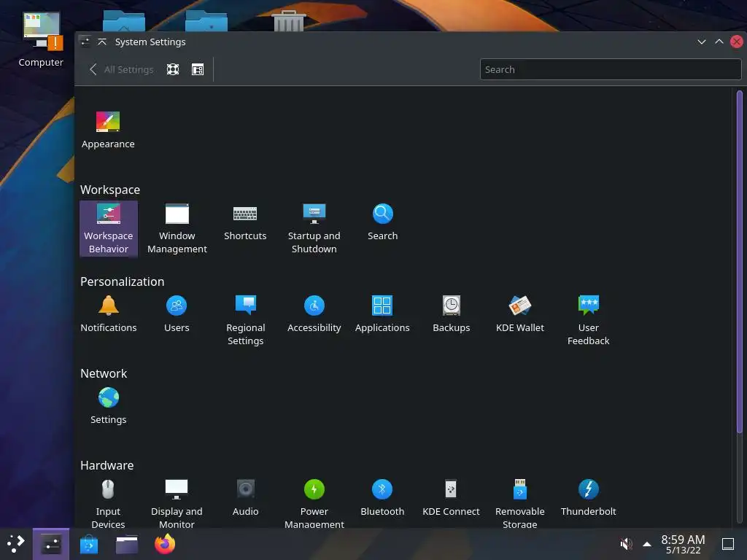Open Accessibility settings
Image resolution: width=747 pixels, height=560 pixels.
click(314, 314)
